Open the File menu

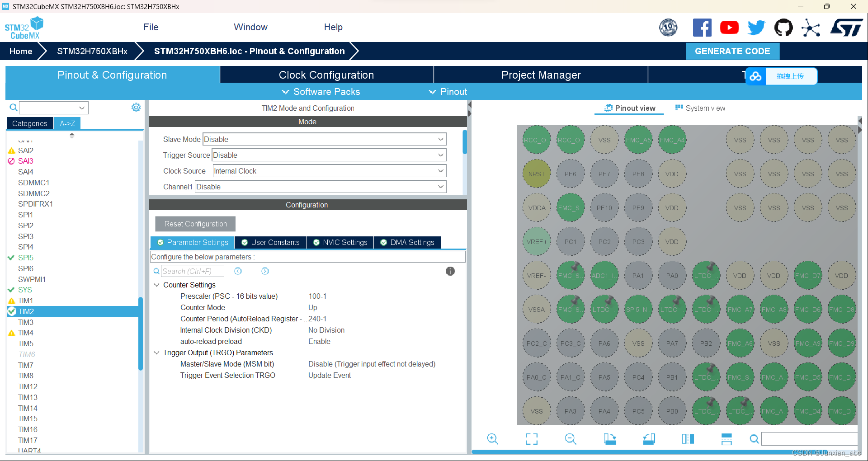(151, 27)
